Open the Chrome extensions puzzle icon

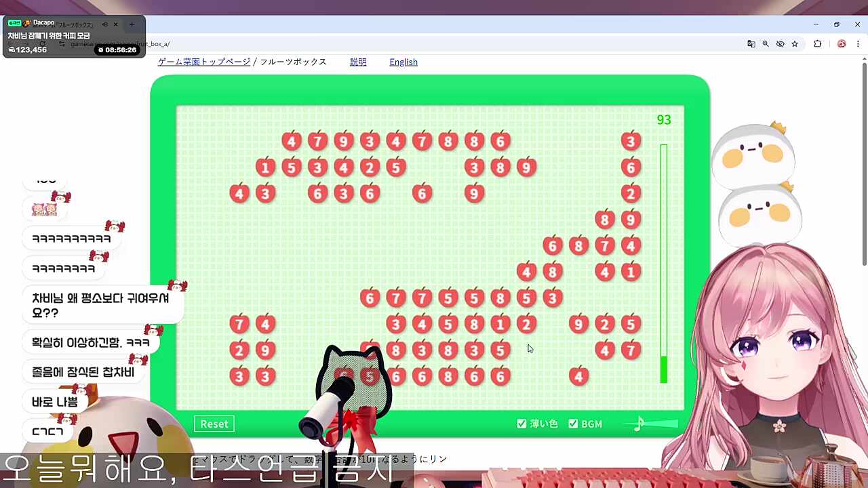point(817,44)
